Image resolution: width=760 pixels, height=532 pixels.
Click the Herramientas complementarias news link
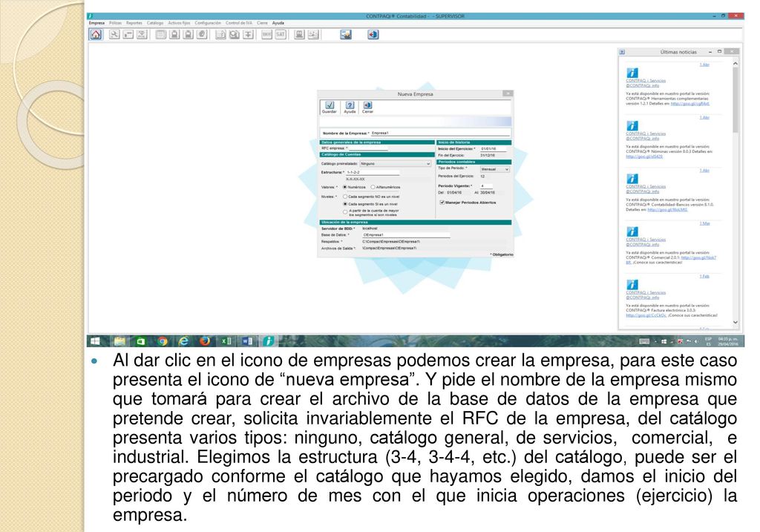tap(689, 104)
